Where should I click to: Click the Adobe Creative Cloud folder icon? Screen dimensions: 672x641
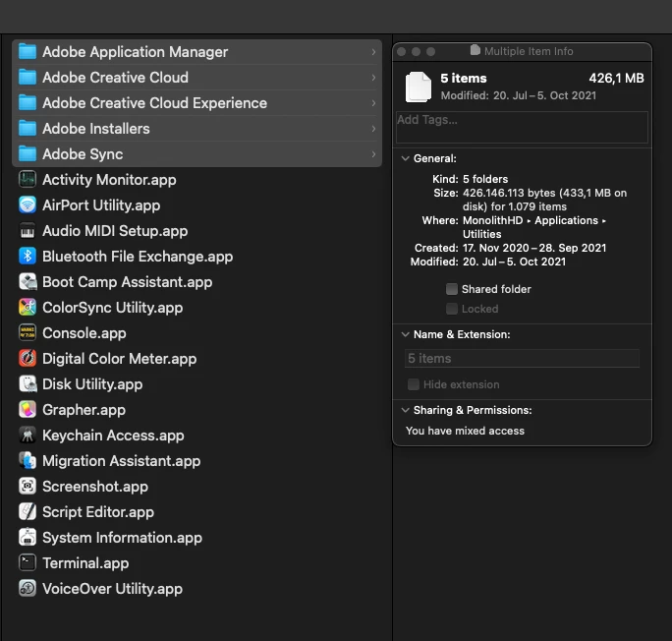pyautogui.click(x=28, y=78)
